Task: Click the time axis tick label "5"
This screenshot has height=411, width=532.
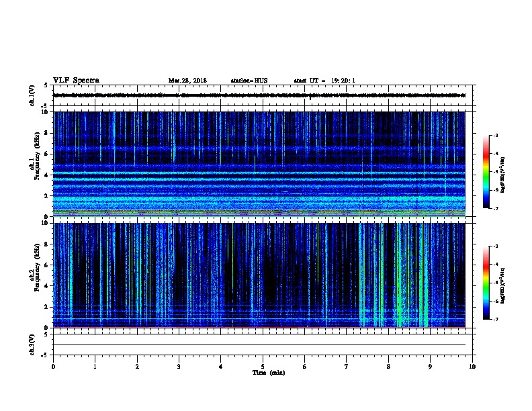Action: 263,366
